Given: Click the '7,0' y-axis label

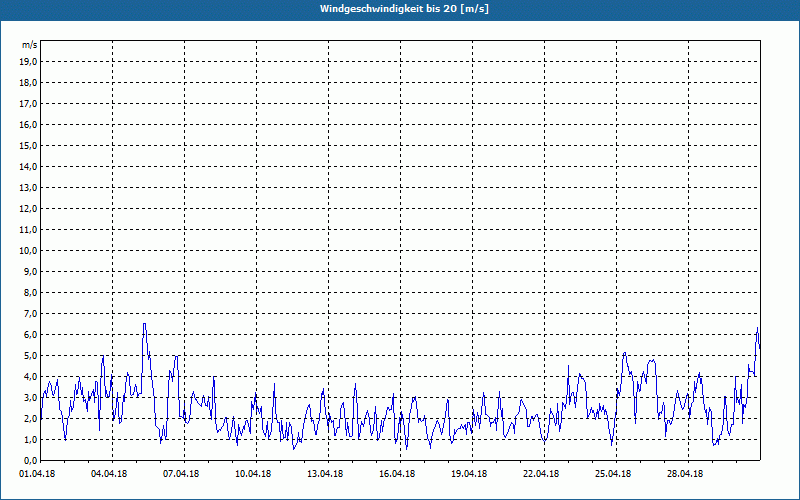Looking at the screenshot, I should (x=31, y=313).
